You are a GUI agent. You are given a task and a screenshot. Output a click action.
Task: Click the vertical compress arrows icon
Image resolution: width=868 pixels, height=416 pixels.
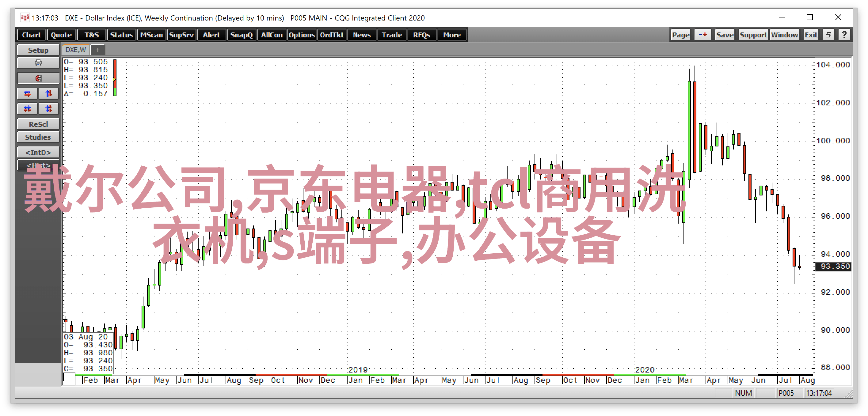pyautogui.click(x=49, y=108)
